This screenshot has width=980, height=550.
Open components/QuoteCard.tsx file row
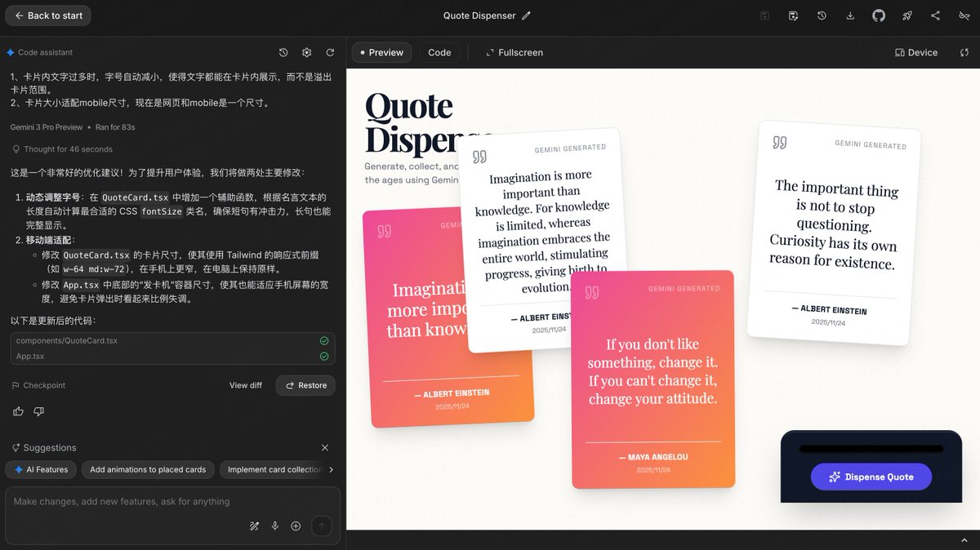[172, 340]
